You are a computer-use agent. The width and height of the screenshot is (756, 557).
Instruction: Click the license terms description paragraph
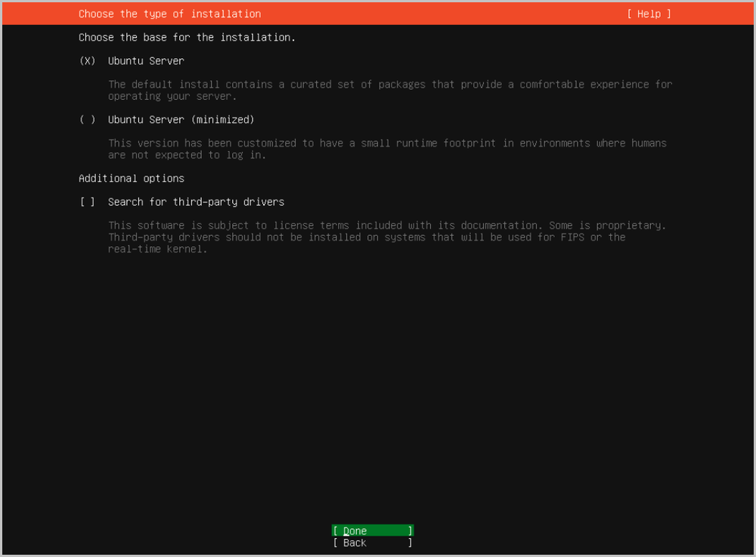386,225
